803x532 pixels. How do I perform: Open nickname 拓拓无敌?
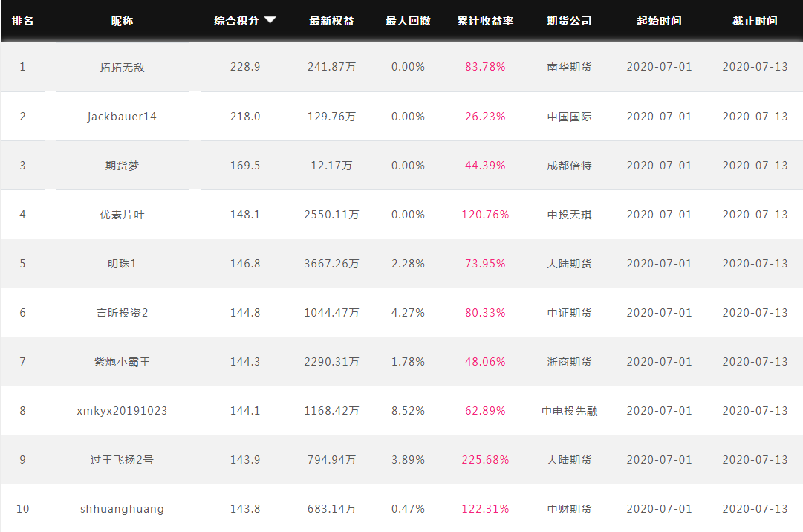tap(122, 67)
